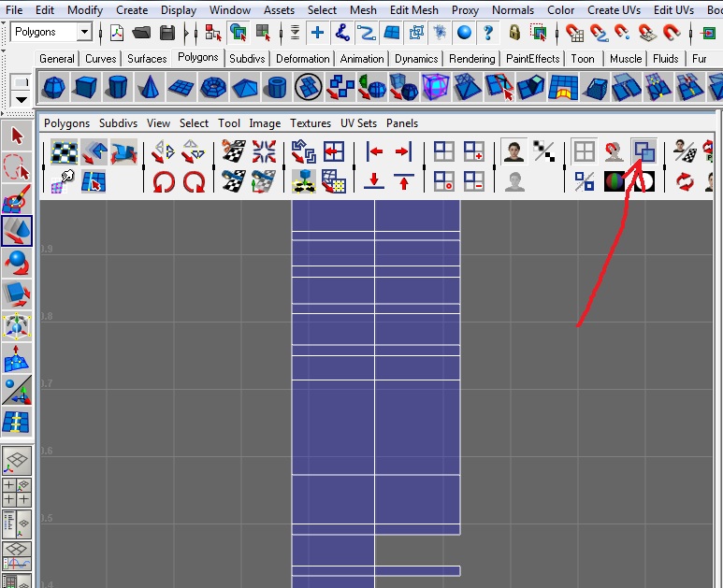The height and width of the screenshot is (588, 723).
Task: Create a new scene from the status line
Action: [x=117, y=33]
